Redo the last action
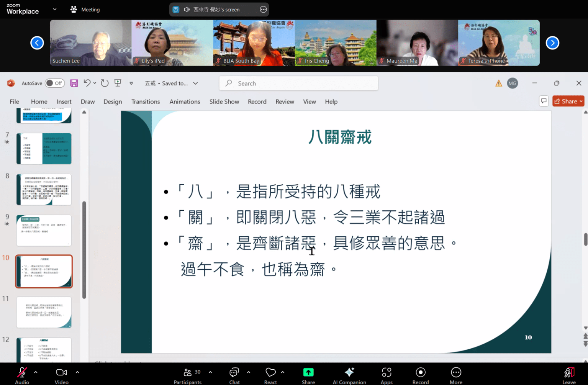 coord(104,83)
